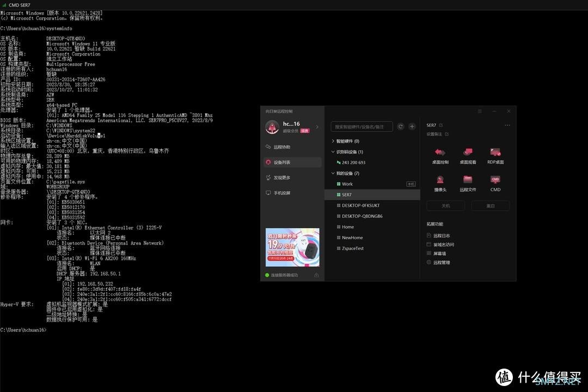588x392 pixels.
Task: Click the edit icon beside the SER7 name
Action: pyautogui.click(x=441, y=125)
